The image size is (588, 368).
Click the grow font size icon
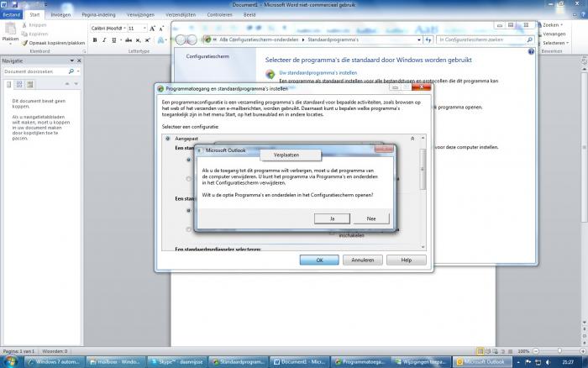click(x=152, y=29)
